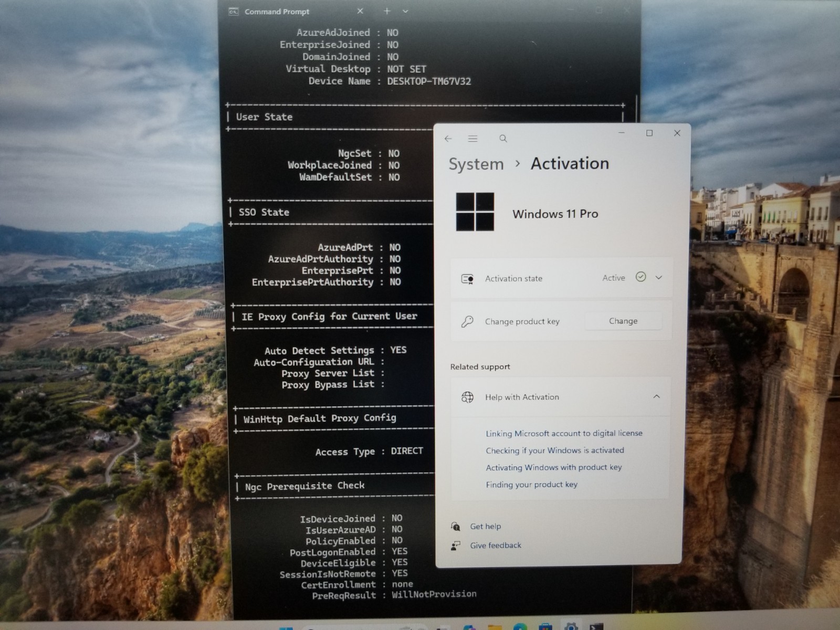Click the Active status text
The height and width of the screenshot is (630, 840).
[x=614, y=278]
